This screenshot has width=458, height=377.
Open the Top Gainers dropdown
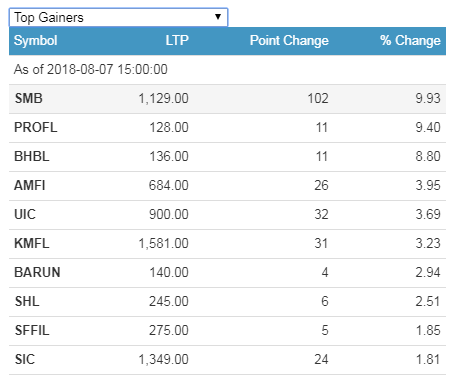click(118, 17)
